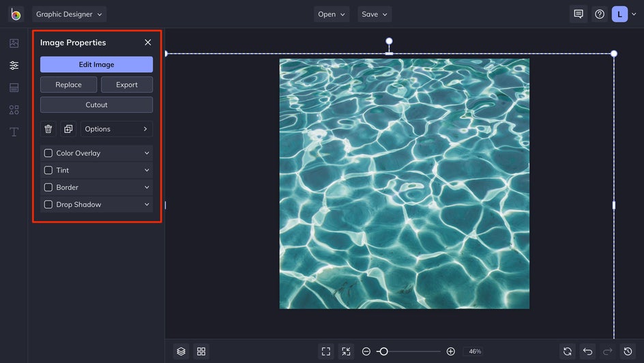Image resolution: width=644 pixels, height=363 pixels.
Task: Close the Image Properties panel
Action: point(148,42)
